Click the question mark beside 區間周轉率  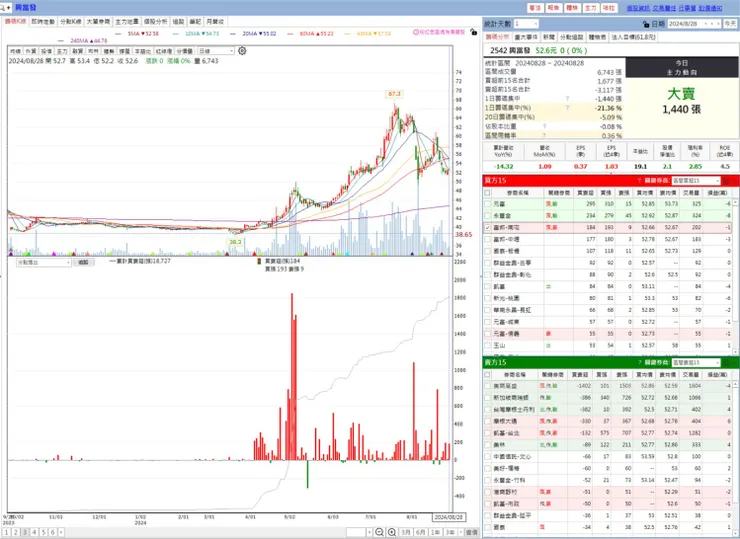(x=544, y=135)
